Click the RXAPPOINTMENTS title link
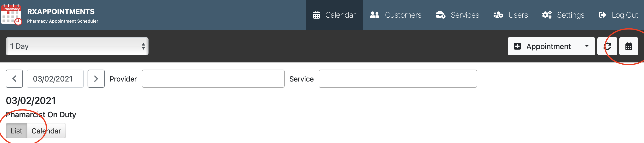The width and height of the screenshot is (644, 143). tap(61, 11)
